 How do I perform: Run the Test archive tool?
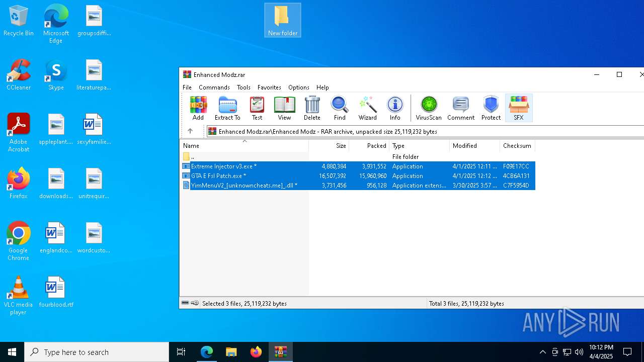pyautogui.click(x=257, y=108)
